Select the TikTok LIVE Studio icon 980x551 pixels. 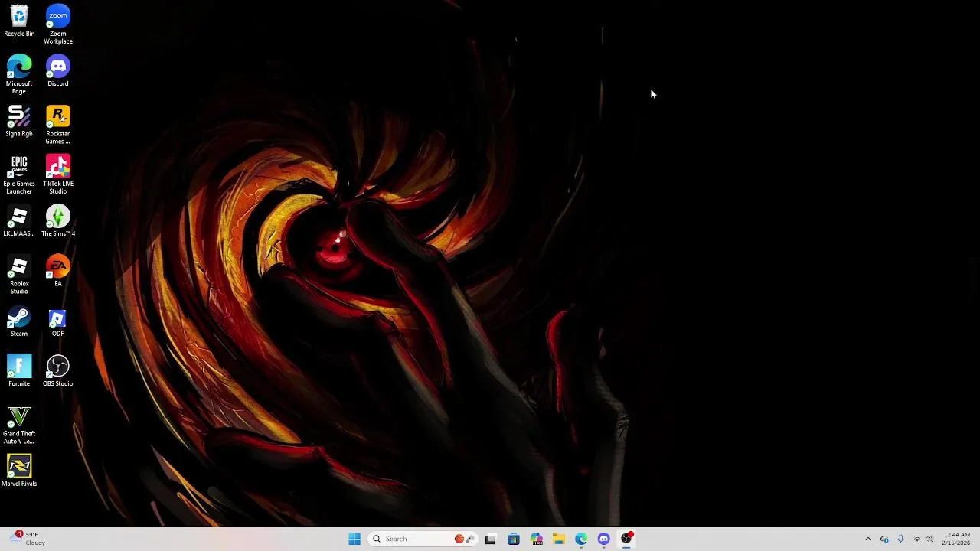pos(58,174)
